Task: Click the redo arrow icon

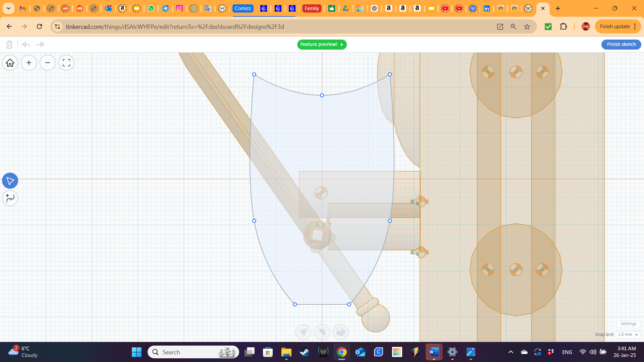Action: tap(41, 44)
